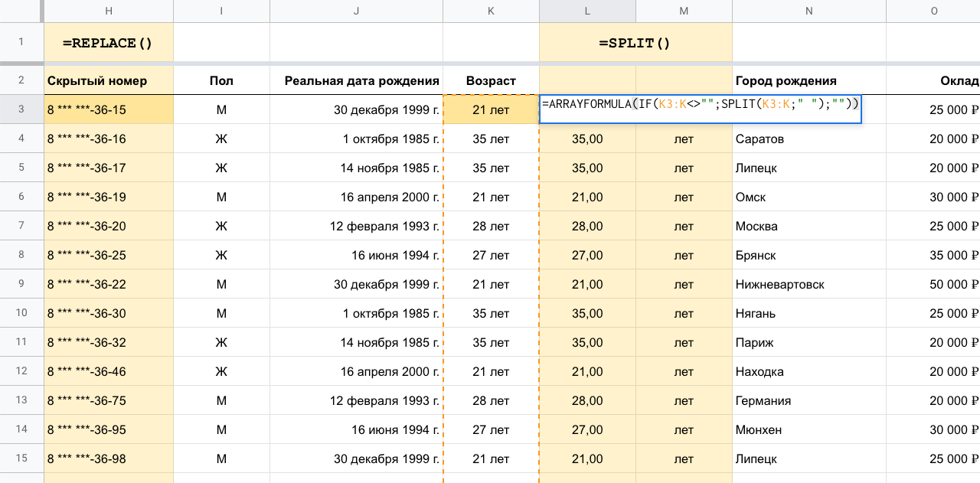Click age cell '28 лет' in row 7
Viewport: 980px width, 483px height.
tap(492, 226)
